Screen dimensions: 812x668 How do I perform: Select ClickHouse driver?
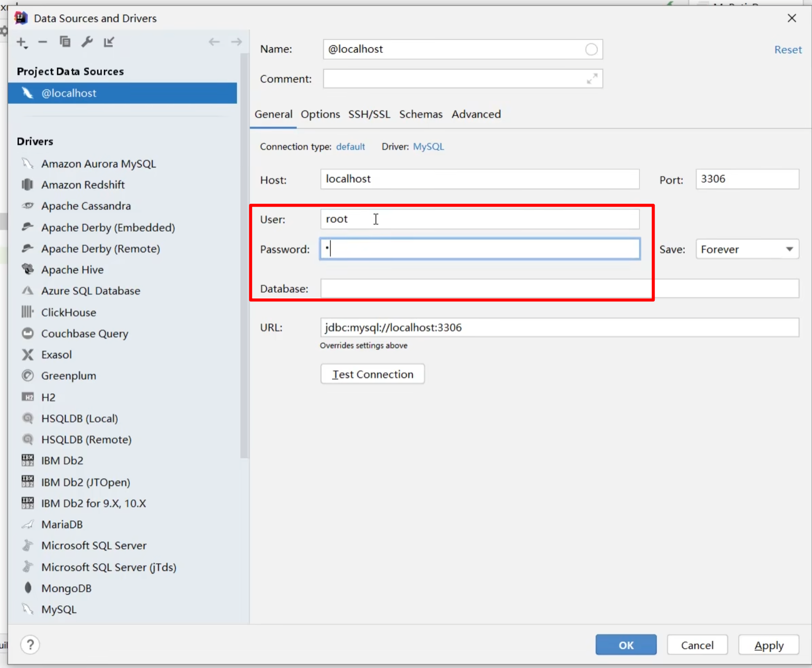[69, 313]
